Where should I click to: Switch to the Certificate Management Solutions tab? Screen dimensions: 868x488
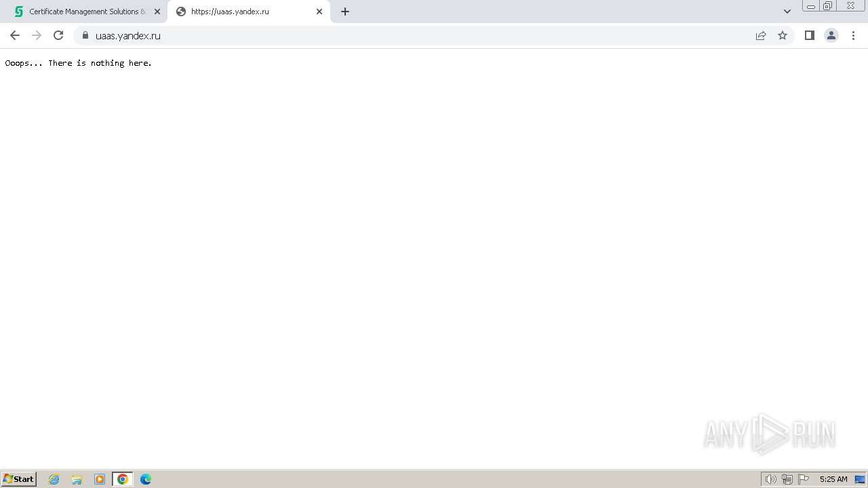click(87, 12)
